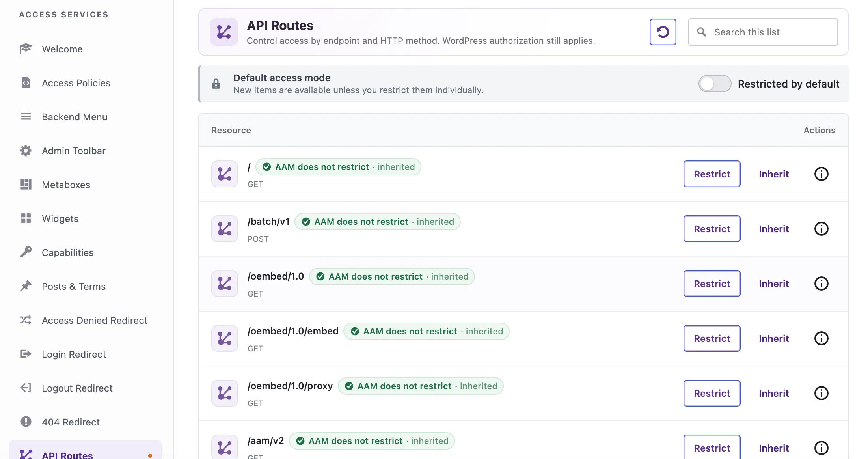This screenshot has height=459, width=868.
Task: Go to Posts & Terms
Action: pyautogui.click(x=85, y=286)
